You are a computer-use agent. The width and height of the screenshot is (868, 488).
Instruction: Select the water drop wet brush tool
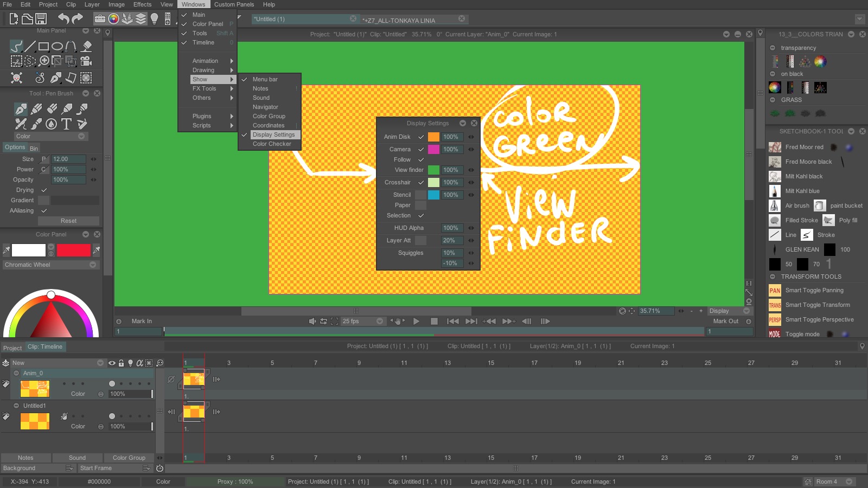click(x=51, y=124)
